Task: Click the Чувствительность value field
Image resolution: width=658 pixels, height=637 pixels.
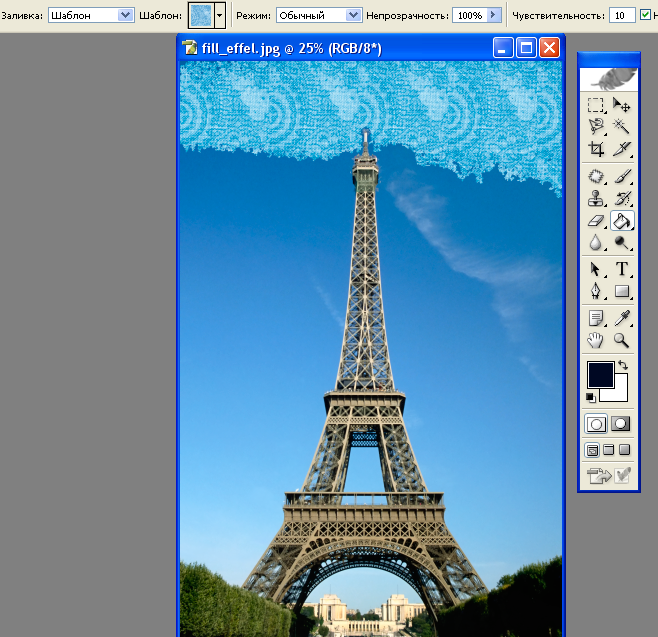Action: tap(622, 16)
